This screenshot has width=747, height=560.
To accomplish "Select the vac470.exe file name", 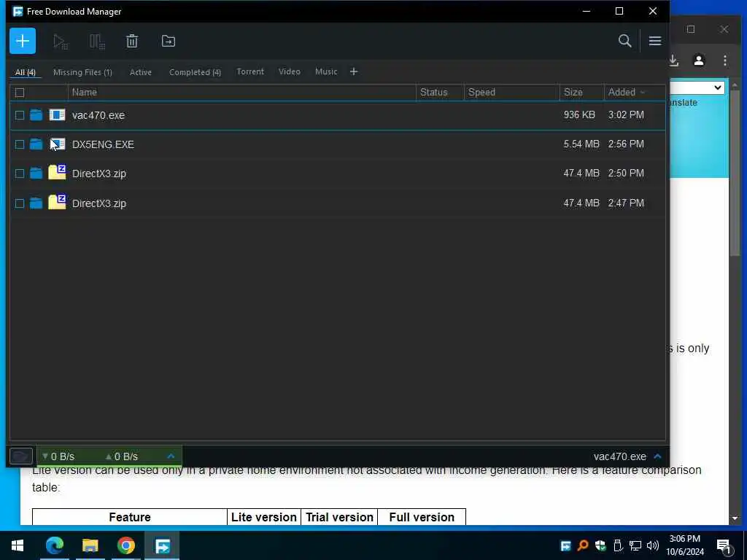I will (98, 115).
